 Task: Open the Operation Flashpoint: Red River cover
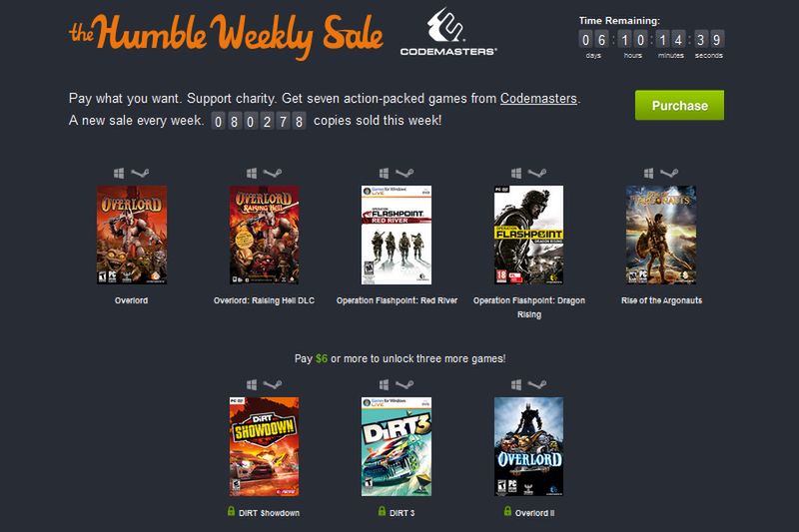397,235
